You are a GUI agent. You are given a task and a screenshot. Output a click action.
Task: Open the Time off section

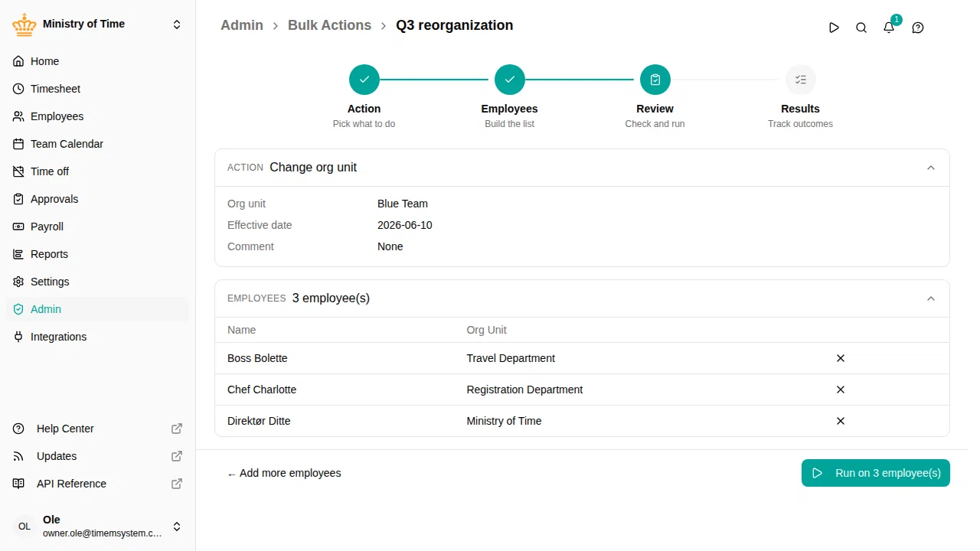click(97, 171)
